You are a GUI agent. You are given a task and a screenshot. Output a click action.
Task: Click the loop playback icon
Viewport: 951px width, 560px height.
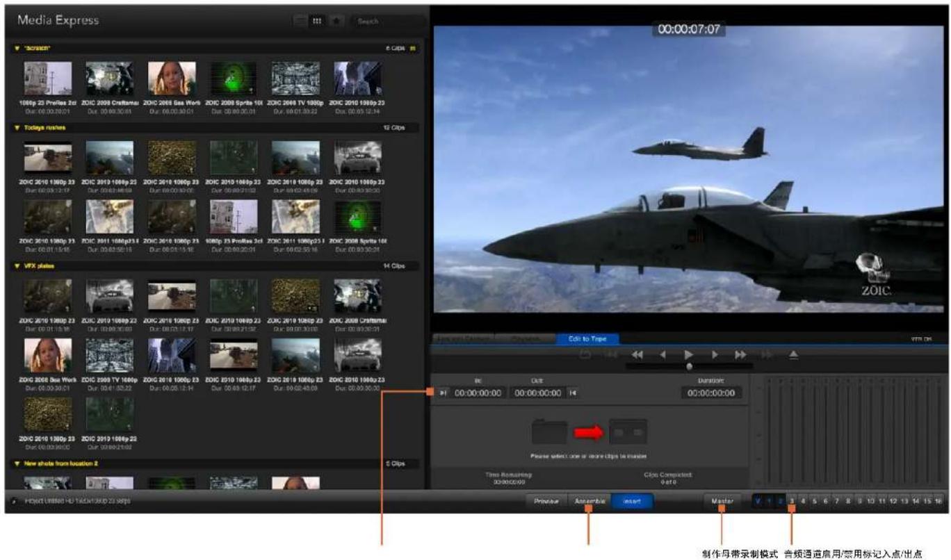pos(585,354)
